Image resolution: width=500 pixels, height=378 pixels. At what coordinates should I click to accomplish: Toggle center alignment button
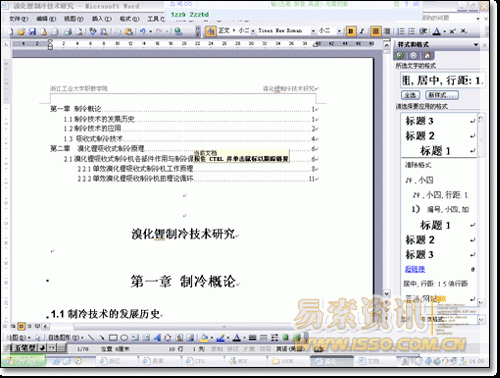376,31
